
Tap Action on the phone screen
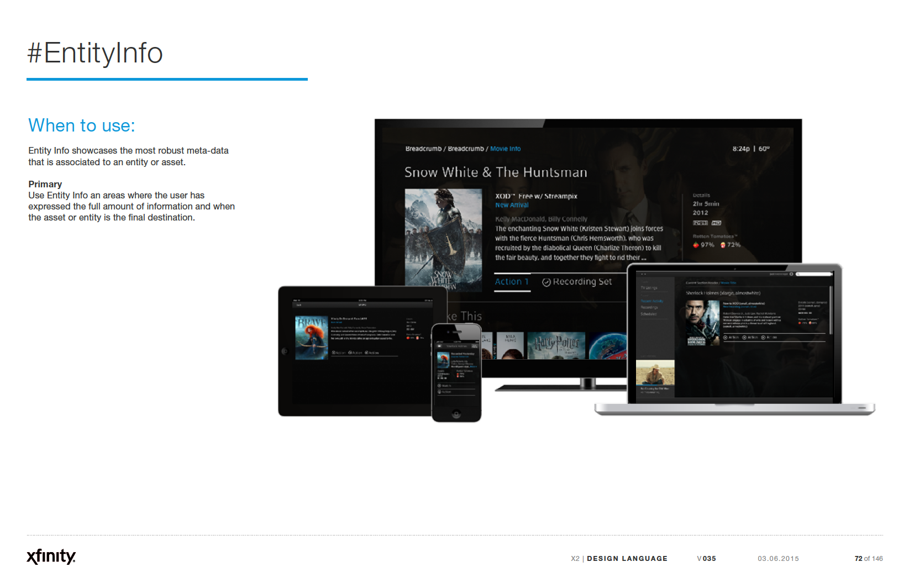456,392
